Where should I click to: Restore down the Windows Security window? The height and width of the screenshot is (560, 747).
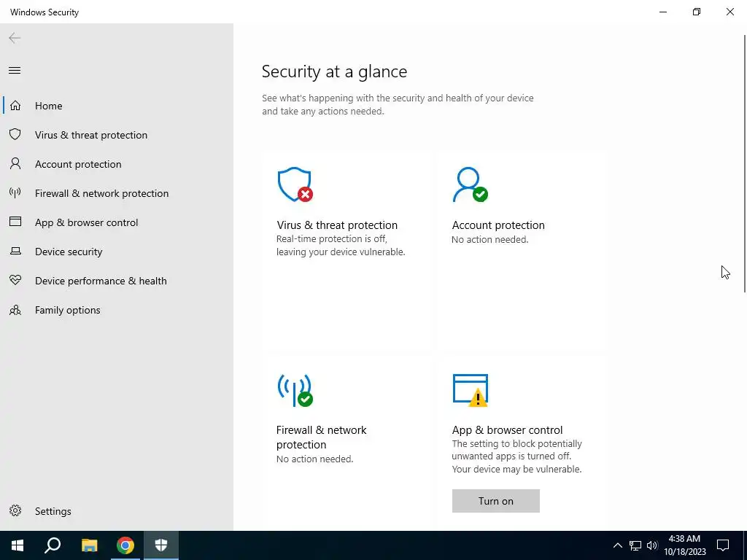pos(697,12)
